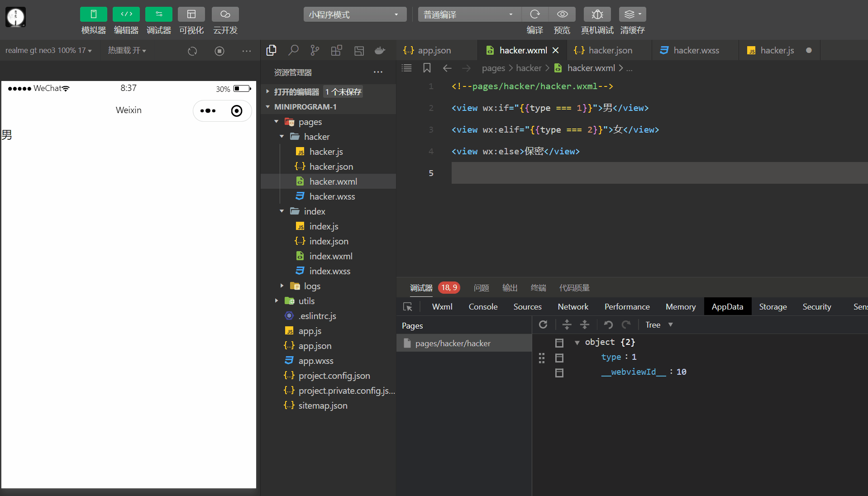The image size is (868, 496).
Task: Switch to the Network devtools tab
Action: point(573,307)
